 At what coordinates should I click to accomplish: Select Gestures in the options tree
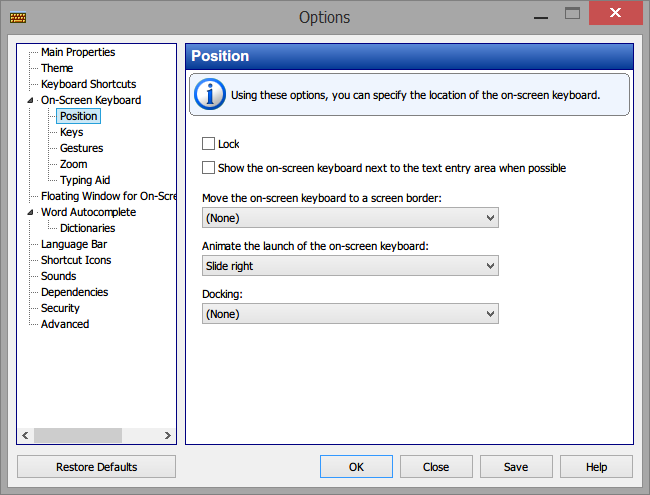[x=81, y=148]
